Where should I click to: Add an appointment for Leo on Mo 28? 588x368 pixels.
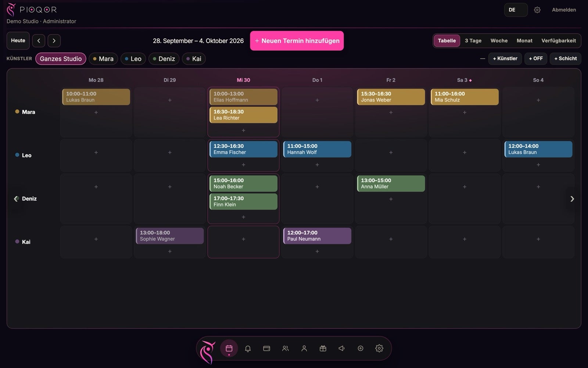pos(96,152)
